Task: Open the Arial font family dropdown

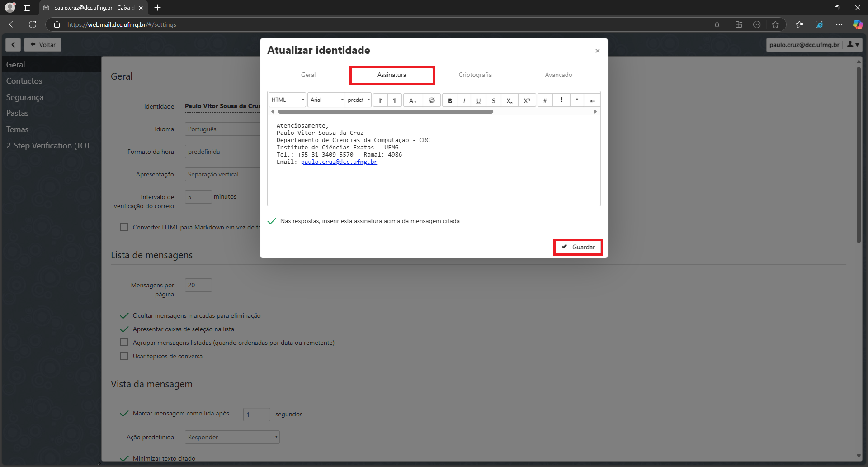Action: (326, 100)
